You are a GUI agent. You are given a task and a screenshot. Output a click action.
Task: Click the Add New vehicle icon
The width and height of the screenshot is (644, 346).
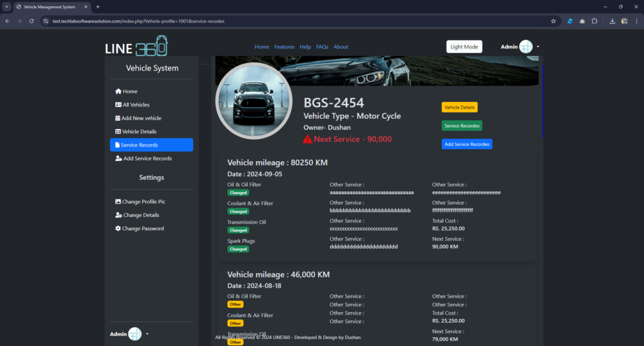(x=118, y=118)
